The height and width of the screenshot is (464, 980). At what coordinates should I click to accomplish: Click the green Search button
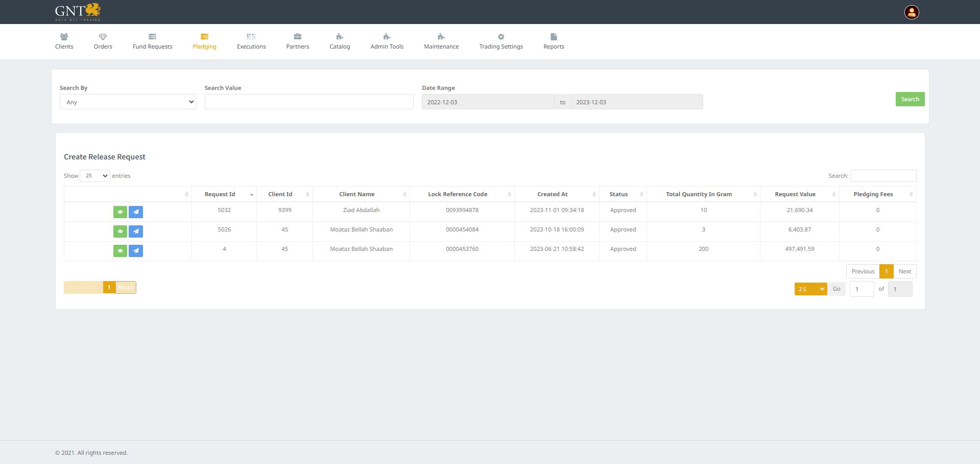pos(910,99)
